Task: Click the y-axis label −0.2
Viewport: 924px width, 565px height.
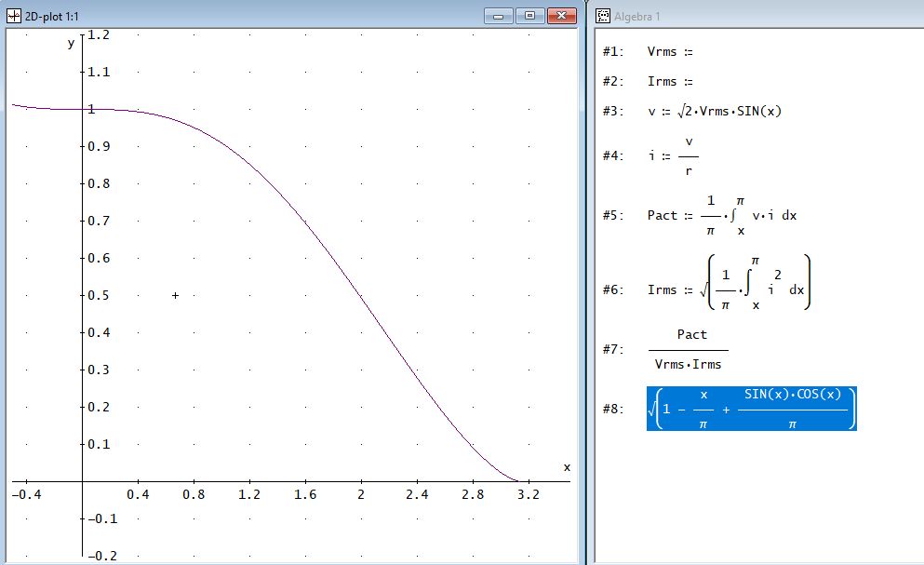Action: coord(102,556)
